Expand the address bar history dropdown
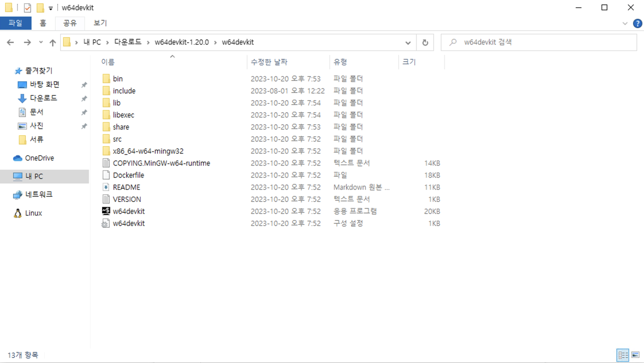Viewport: 644px width, 363px height. pyautogui.click(x=408, y=42)
